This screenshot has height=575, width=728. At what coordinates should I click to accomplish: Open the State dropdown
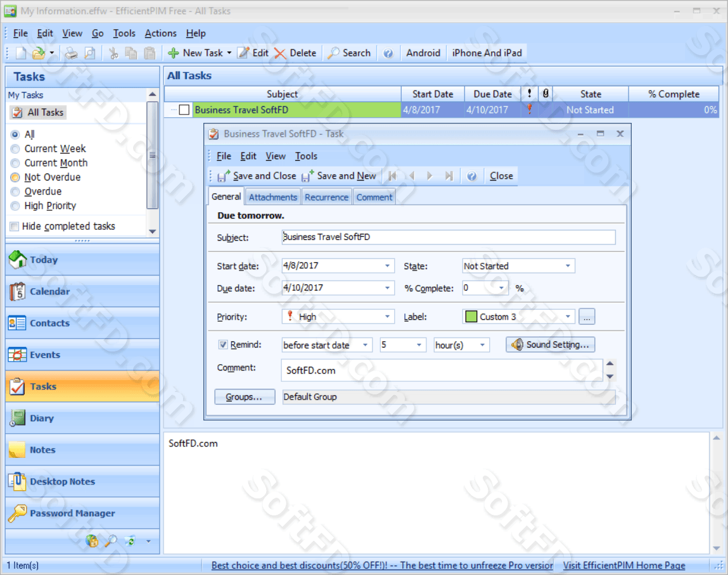pyautogui.click(x=568, y=266)
